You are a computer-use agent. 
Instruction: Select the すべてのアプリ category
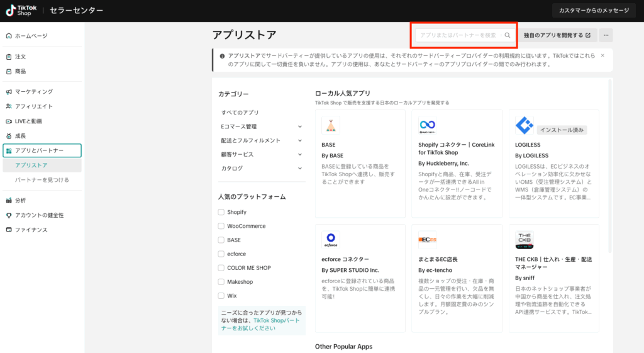pyautogui.click(x=240, y=113)
